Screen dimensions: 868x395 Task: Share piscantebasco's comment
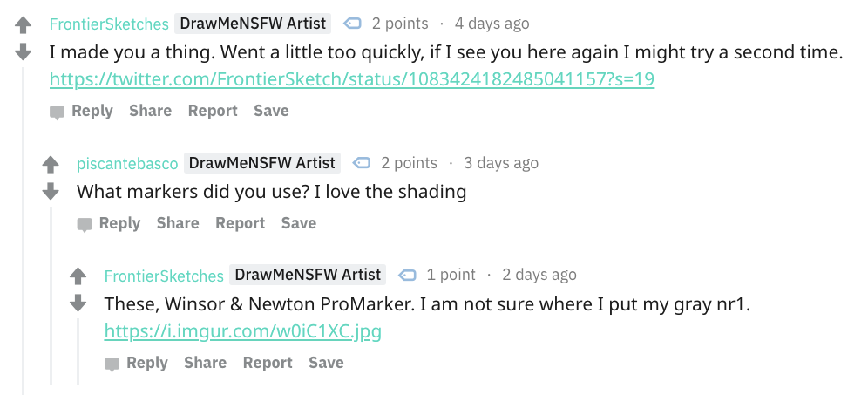pos(178,222)
